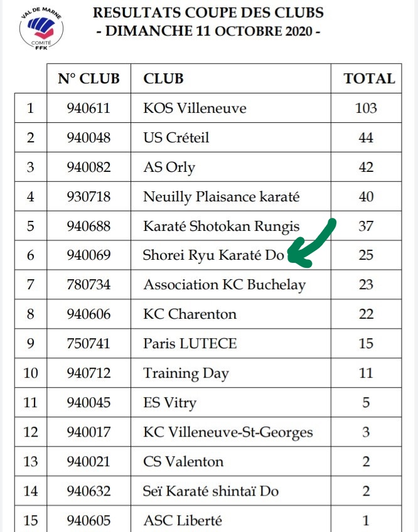Click the "N° CLUB" column header
This screenshot has height=532, width=418.
(x=88, y=78)
